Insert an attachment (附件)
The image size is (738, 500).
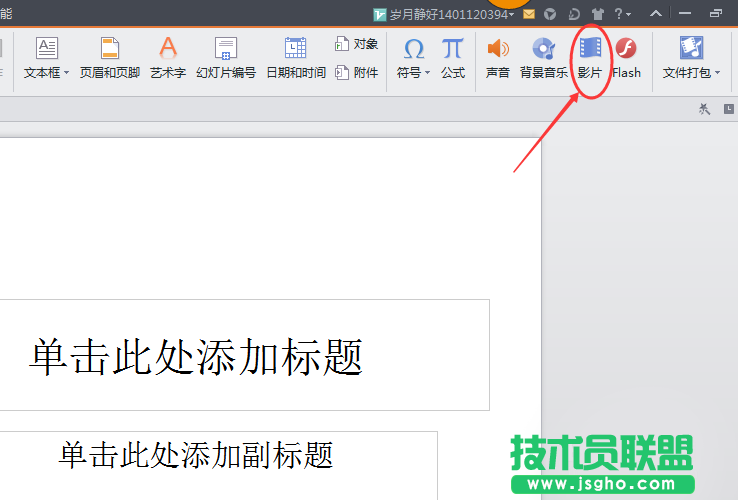(x=356, y=73)
